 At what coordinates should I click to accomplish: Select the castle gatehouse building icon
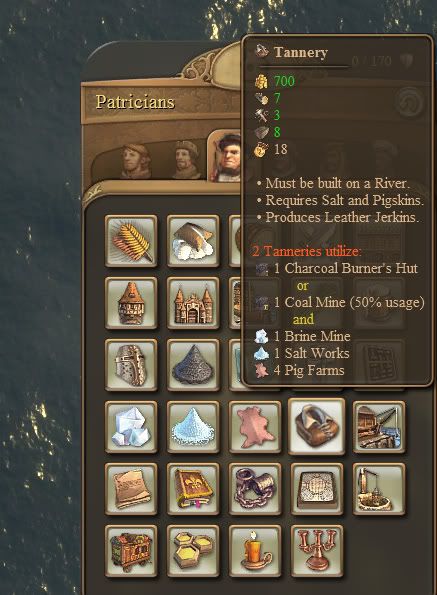[193, 303]
